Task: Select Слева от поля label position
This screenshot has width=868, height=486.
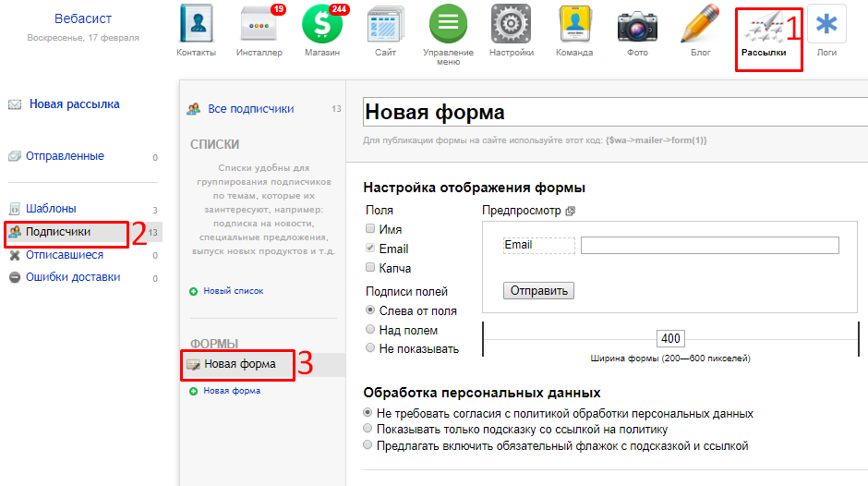Action: tap(370, 310)
